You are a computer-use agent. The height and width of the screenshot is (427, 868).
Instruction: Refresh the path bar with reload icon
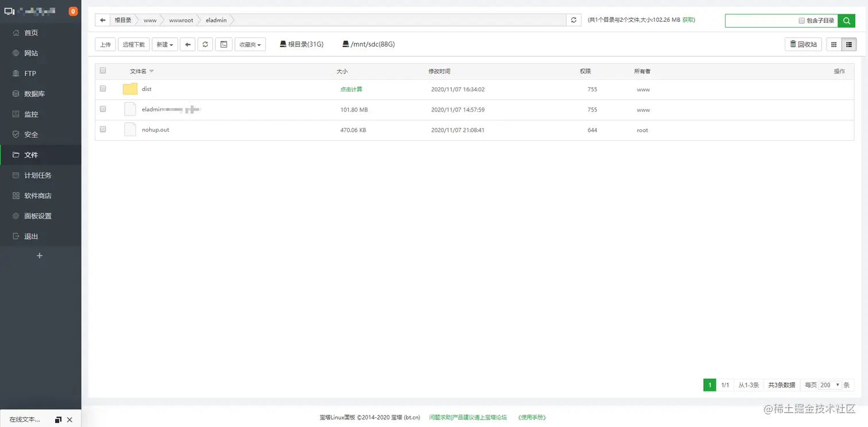[573, 20]
